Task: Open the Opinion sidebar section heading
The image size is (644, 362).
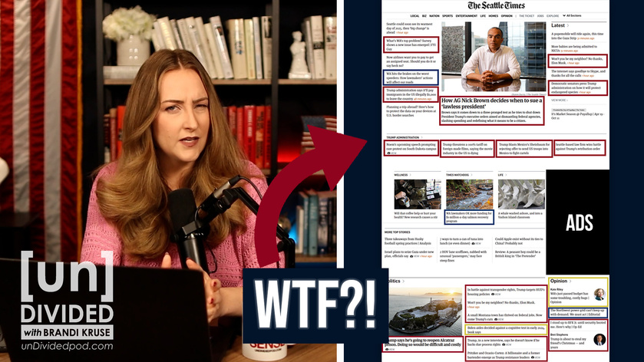Action: pos(559,281)
